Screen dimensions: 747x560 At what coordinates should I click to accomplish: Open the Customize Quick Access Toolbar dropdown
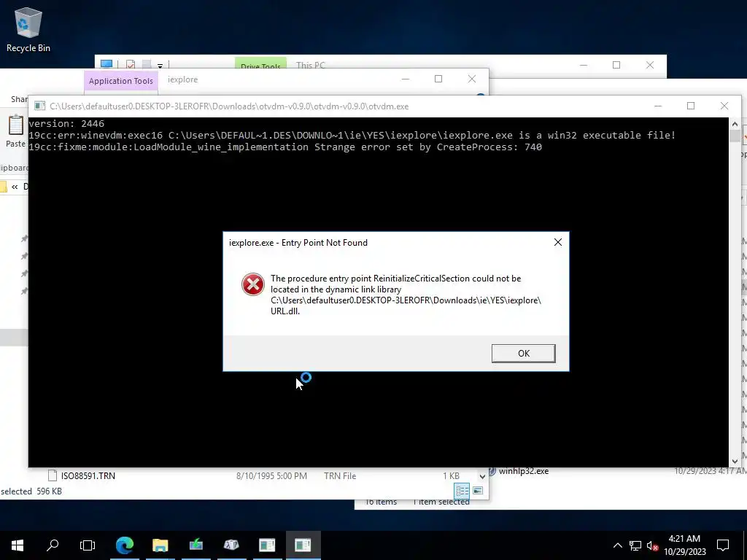pyautogui.click(x=160, y=65)
